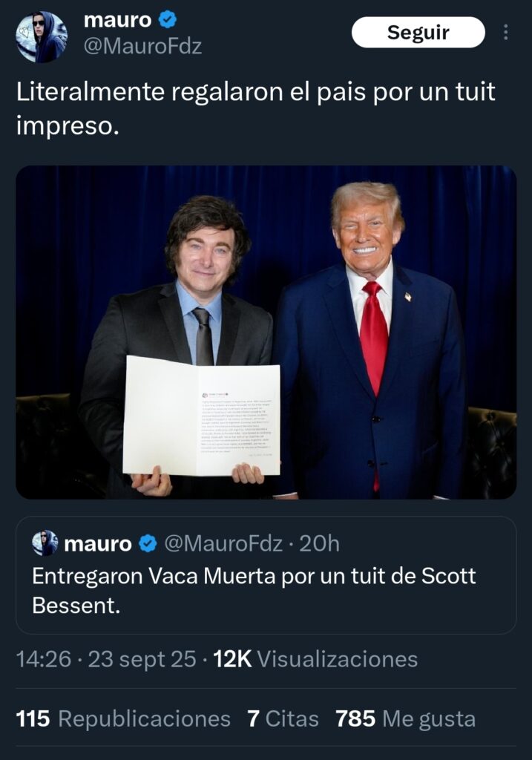Show the 785 Me gusta list
Screen dimensions: 532x760
tap(406, 718)
